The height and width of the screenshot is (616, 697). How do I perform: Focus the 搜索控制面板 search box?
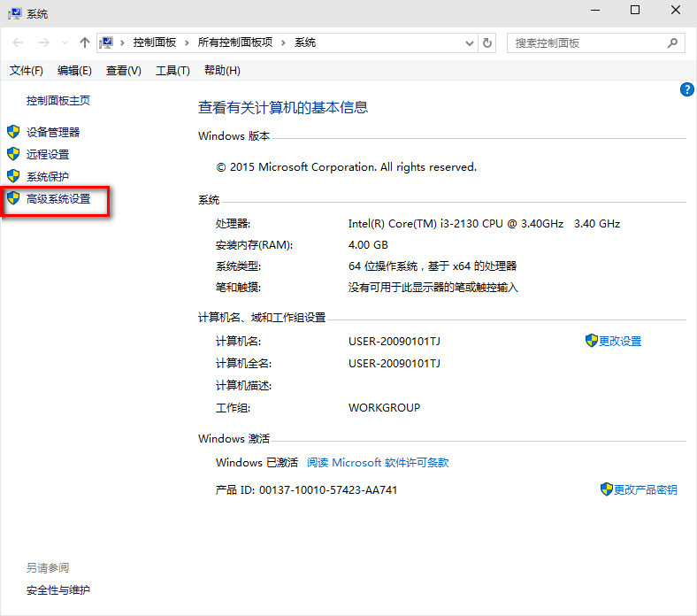click(x=595, y=43)
